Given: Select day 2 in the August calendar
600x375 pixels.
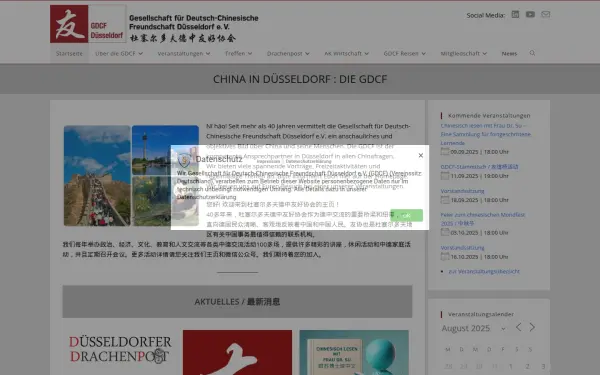Looking at the screenshot, I should point(527,366).
